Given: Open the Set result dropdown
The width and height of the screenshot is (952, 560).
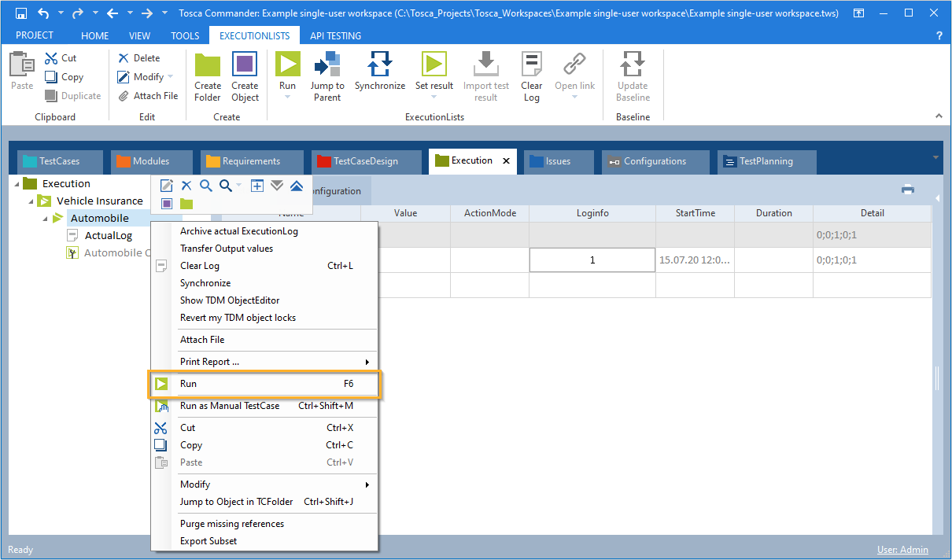Looking at the screenshot, I should tap(434, 98).
